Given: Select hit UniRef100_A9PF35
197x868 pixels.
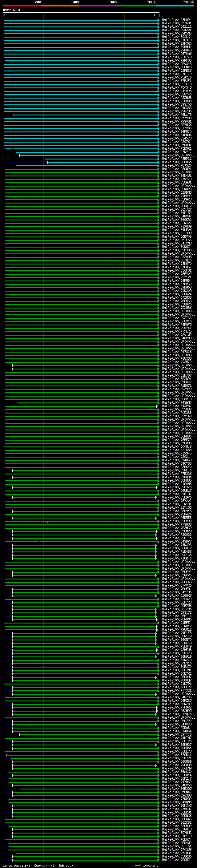Looking at the screenshot, I should 176,61.
